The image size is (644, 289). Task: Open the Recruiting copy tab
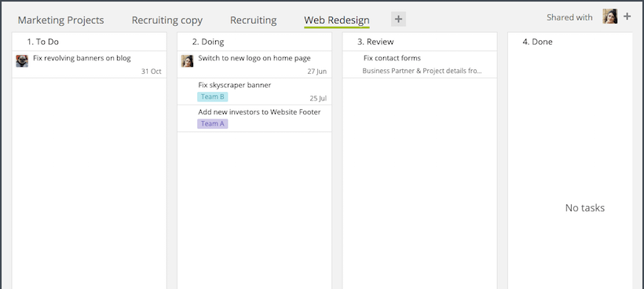click(167, 20)
